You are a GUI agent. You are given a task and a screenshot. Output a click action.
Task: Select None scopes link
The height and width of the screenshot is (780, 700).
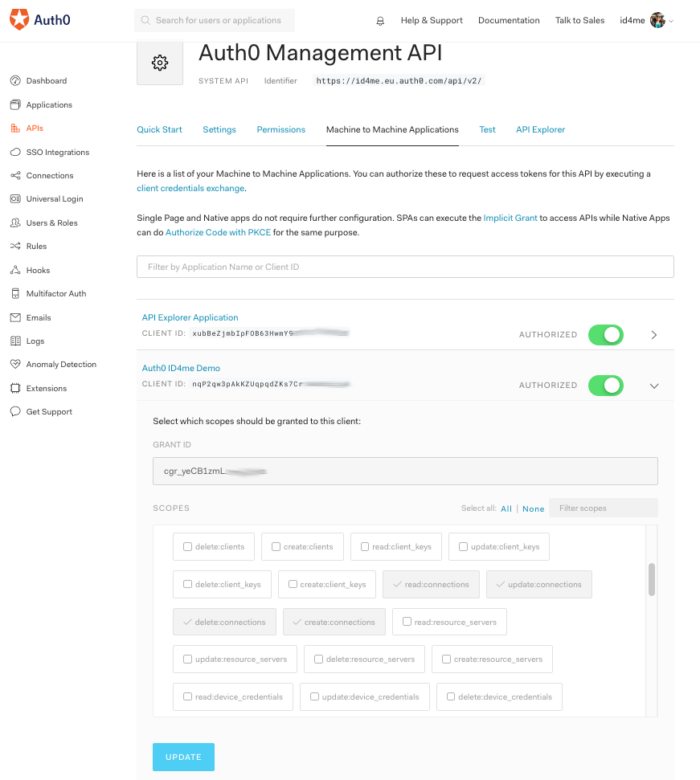coord(533,508)
